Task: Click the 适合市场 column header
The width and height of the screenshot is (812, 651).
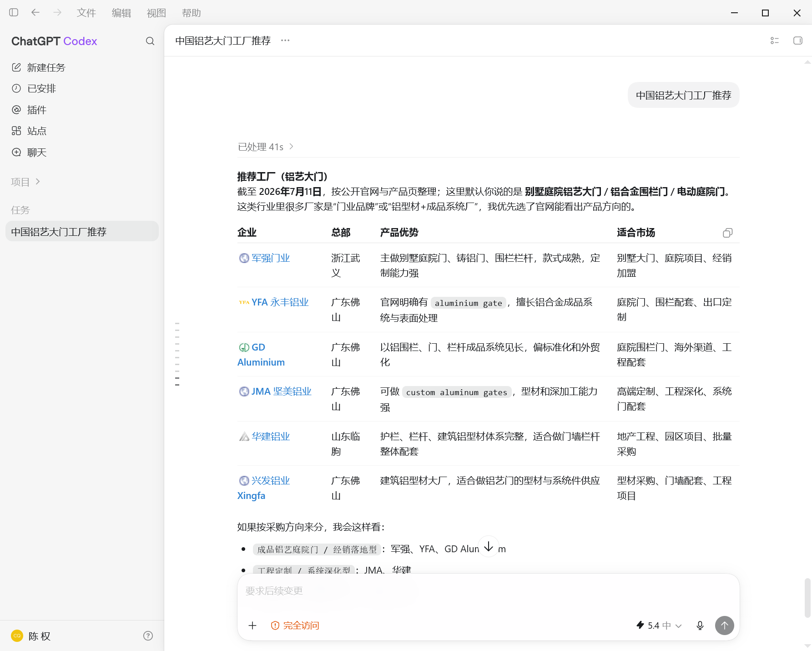Action: pos(635,233)
